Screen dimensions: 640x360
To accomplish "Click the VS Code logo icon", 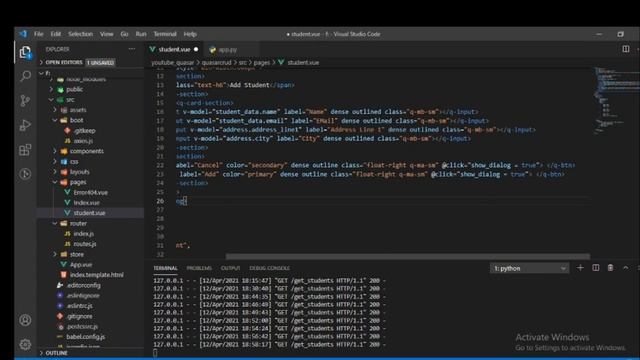I will pyautogui.click(x=23, y=34).
